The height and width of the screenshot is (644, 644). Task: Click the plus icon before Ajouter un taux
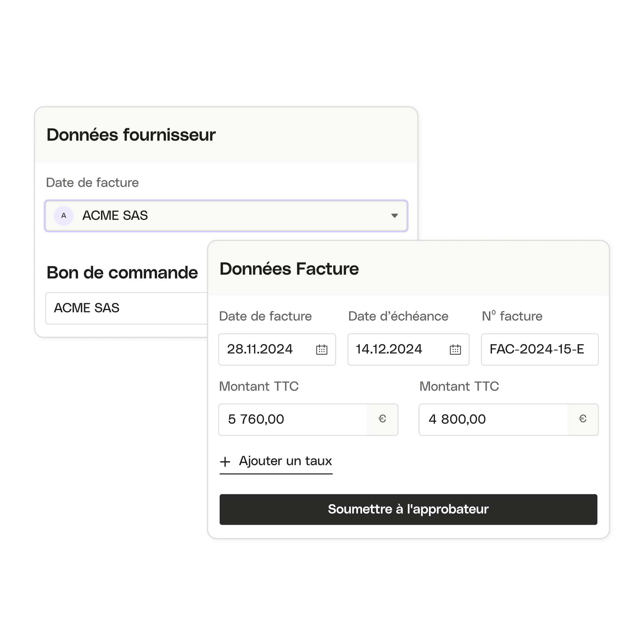click(225, 462)
